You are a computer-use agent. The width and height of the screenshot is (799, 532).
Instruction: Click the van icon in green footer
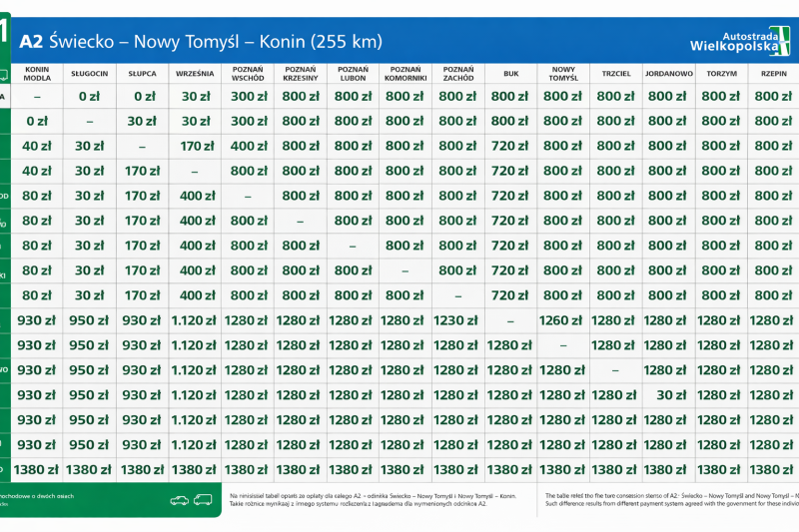click(x=203, y=500)
